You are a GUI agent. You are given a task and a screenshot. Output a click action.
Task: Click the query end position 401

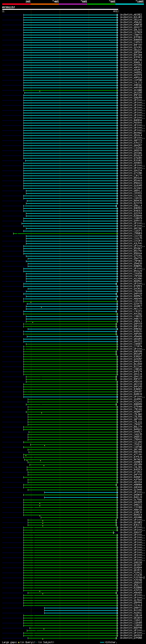pyautogui.click(x=115, y=11)
